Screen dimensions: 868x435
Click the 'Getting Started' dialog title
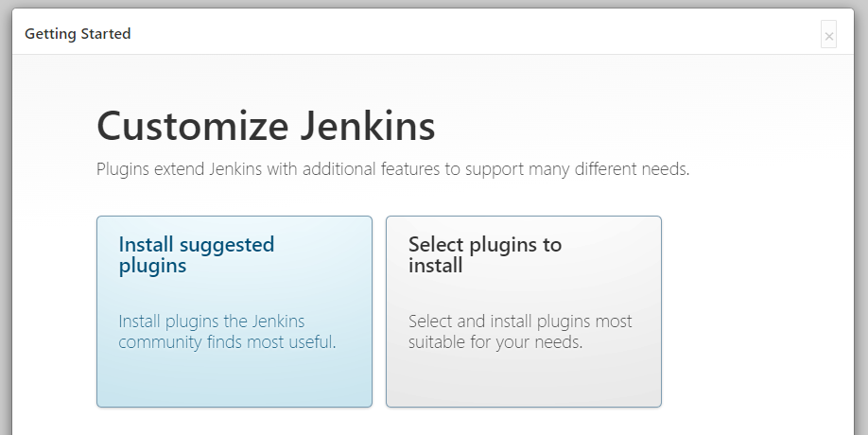pyautogui.click(x=78, y=34)
